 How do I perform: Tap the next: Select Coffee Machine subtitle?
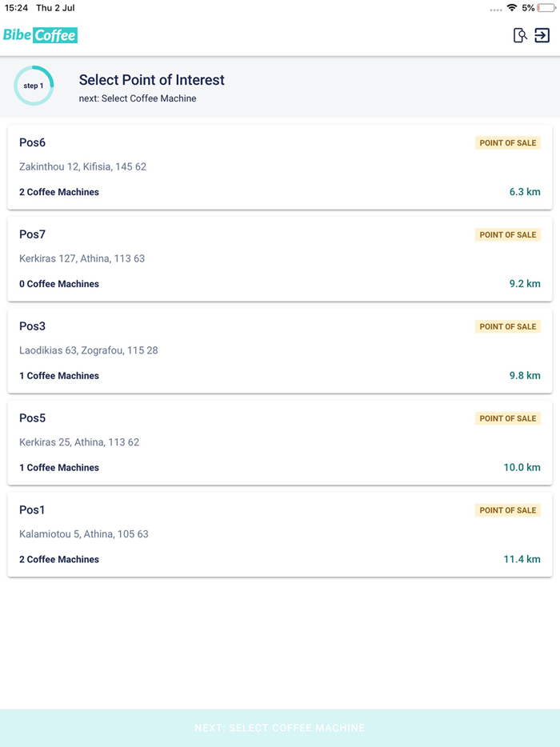point(136,99)
